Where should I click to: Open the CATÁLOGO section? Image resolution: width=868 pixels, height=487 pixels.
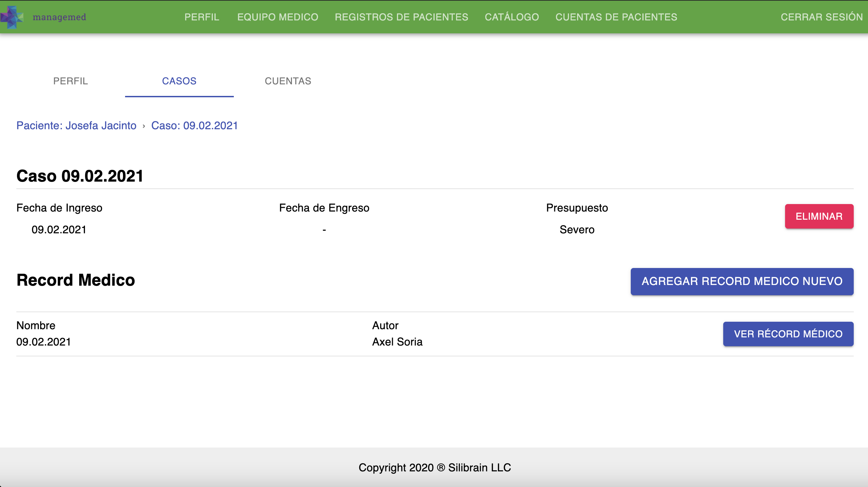tap(511, 17)
